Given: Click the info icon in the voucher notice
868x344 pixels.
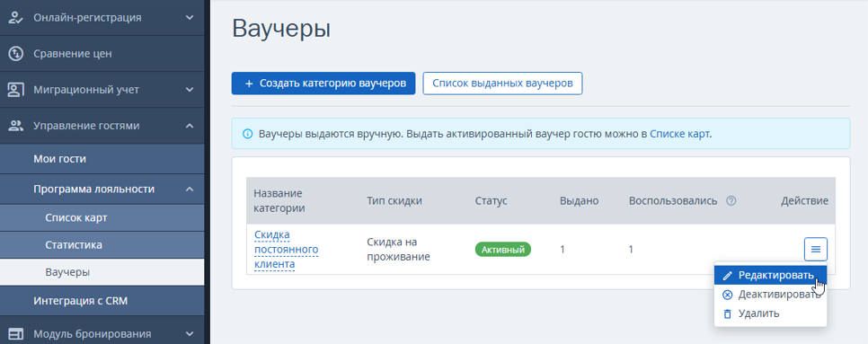Looking at the screenshot, I should 247,134.
